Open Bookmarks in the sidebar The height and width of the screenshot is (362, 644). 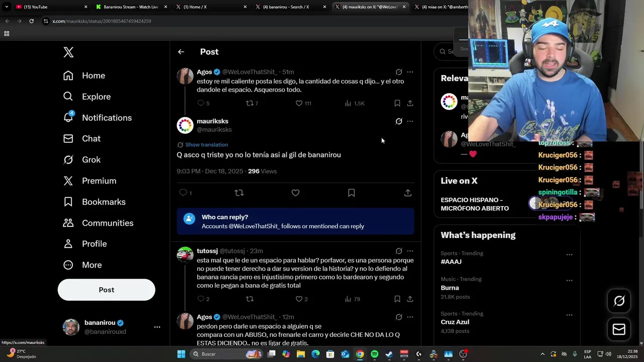(94, 202)
